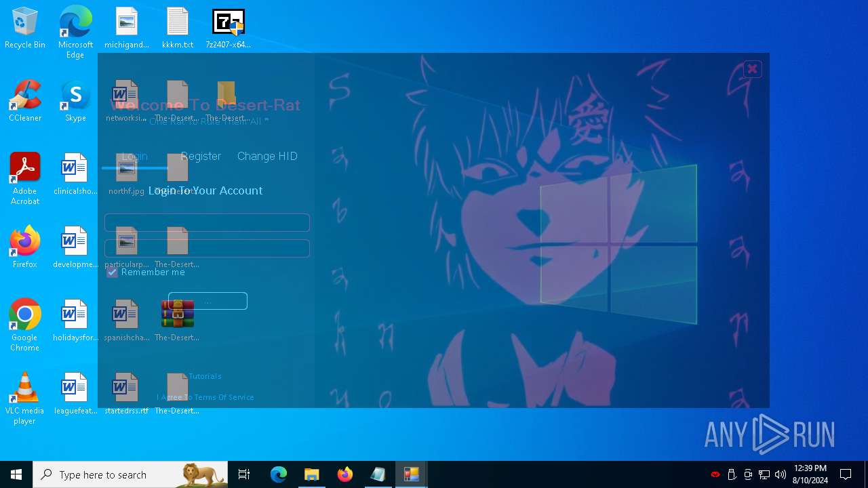
Task: Select the Google Chrome shortcut
Action: (25, 325)
